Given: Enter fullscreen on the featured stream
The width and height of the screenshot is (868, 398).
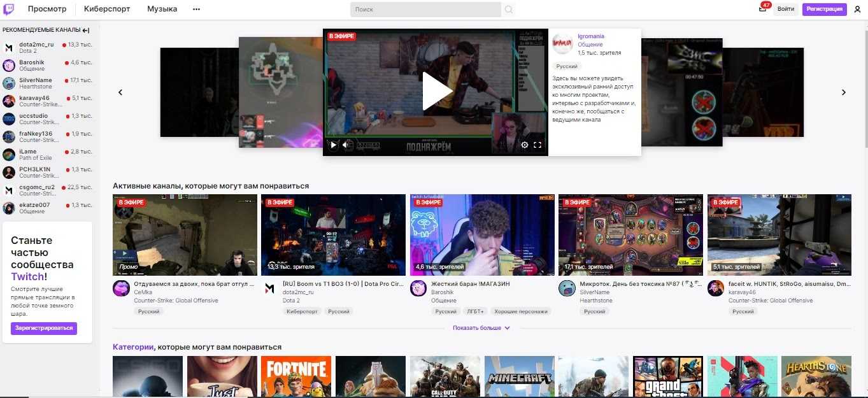Looking at the screenshot, I should coord(537,145).
